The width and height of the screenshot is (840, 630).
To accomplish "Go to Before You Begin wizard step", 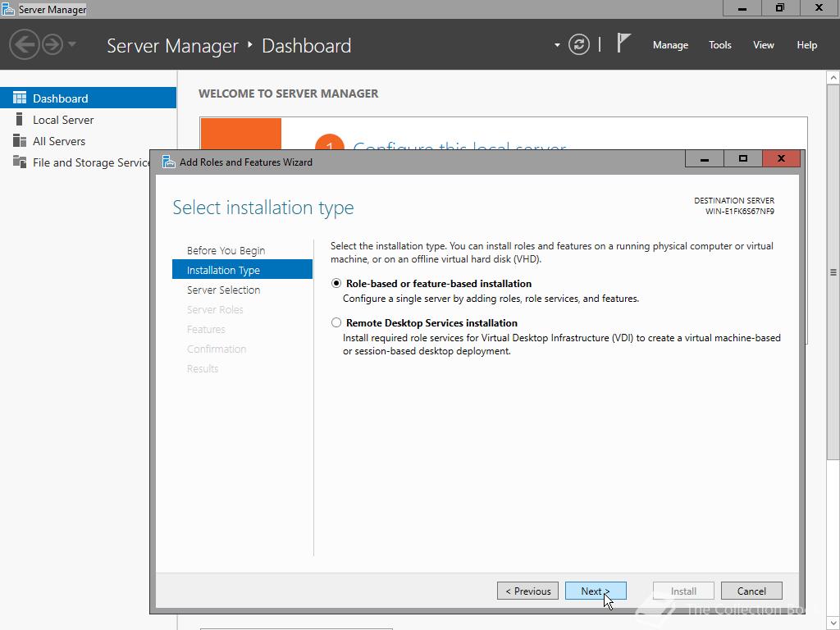I will point(226,250).
